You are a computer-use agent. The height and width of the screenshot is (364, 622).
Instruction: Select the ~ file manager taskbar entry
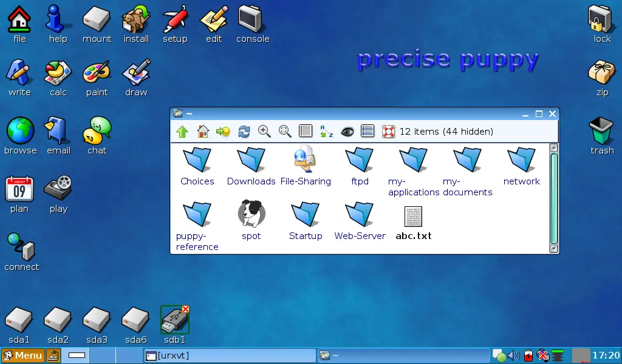(404, 356)
